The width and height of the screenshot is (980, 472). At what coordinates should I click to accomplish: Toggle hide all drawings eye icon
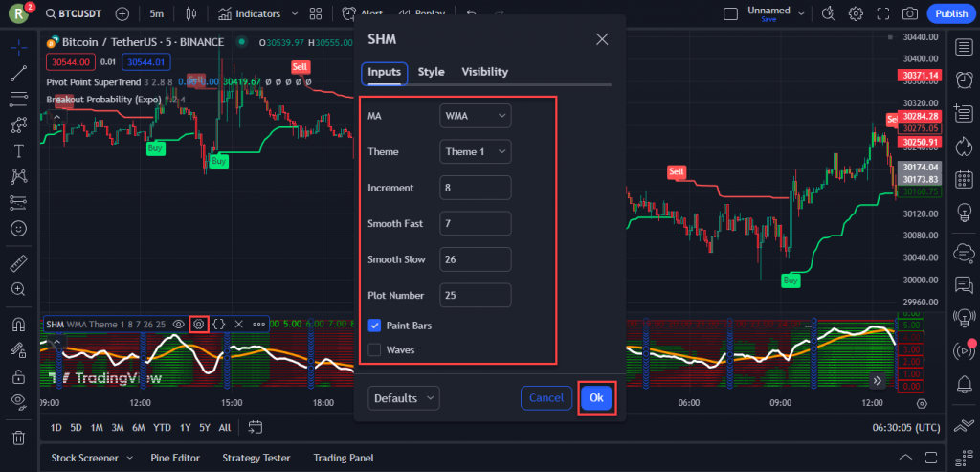coord(19,402)
